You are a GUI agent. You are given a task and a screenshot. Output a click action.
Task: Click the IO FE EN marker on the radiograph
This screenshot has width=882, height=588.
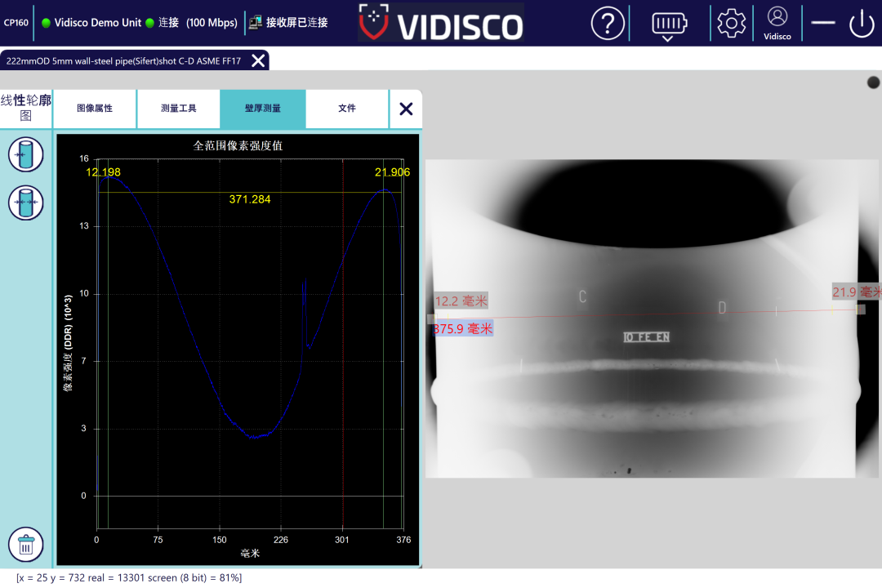(646, 337)
